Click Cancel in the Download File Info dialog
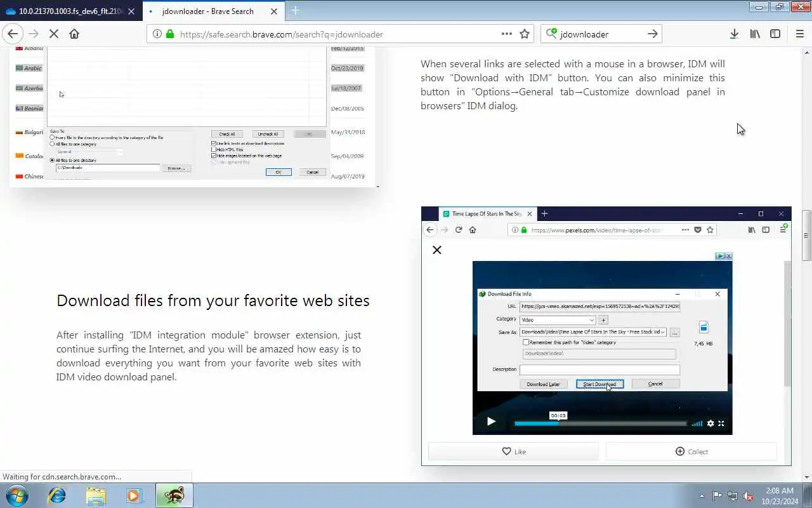Screen dimensions: 812x508 point(655,384)
